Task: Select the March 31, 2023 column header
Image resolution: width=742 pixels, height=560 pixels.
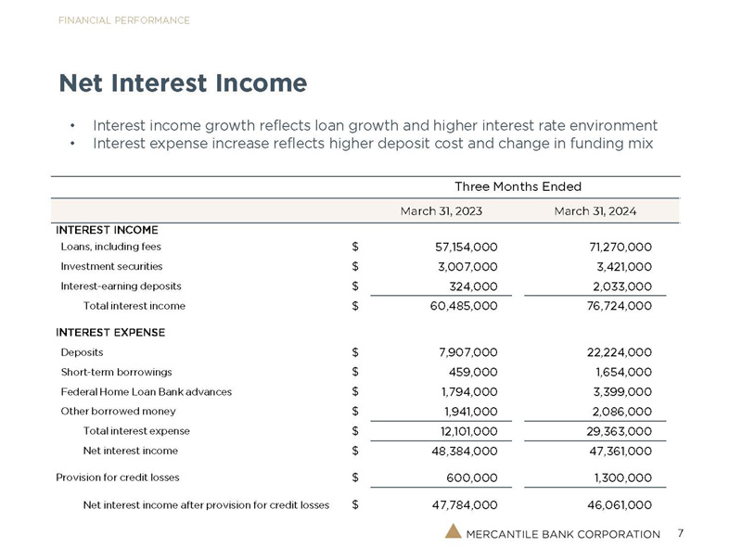Action: pyautogui.click(x=441, y=211)
